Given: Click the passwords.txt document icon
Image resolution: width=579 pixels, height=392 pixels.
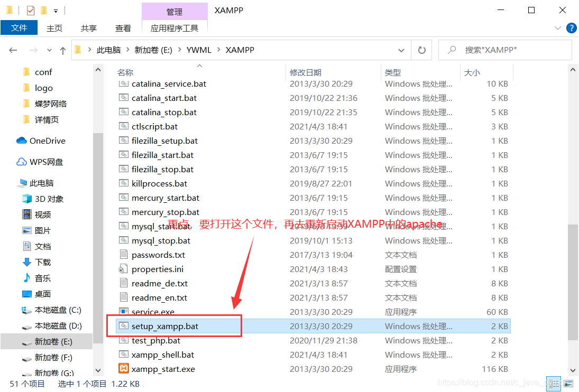Looking at the screenshot, I should [x=123, y=255].
